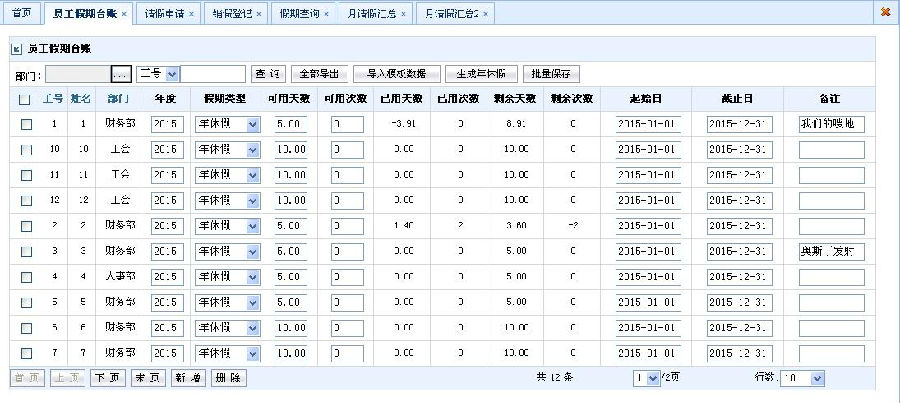Open 假期类型 dropdown for employee 10
The width and height of the screenshot is (900, 403).
point(253,150)
